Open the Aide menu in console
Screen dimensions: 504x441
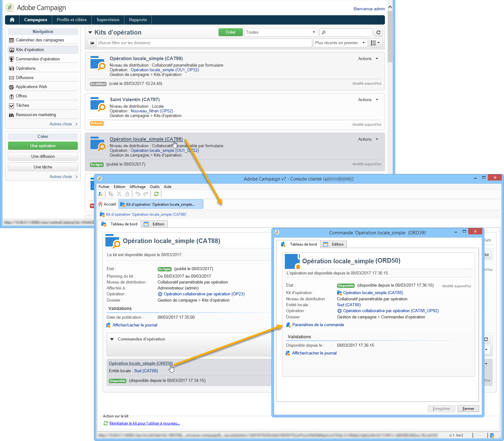[168, 187]
